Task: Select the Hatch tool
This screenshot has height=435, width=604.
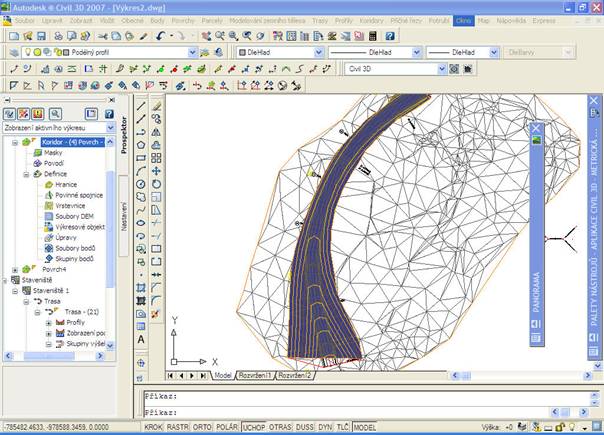Action: coord(141,288)
